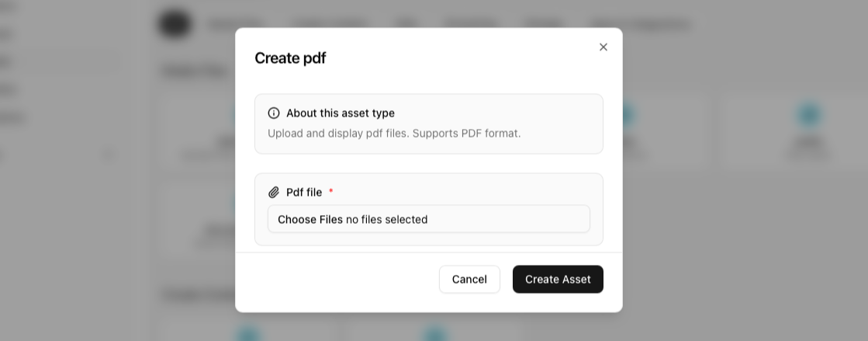Screen dimensions: 868x341
Task: Click the paperclip attachment icon
Action: coord(274,193)
